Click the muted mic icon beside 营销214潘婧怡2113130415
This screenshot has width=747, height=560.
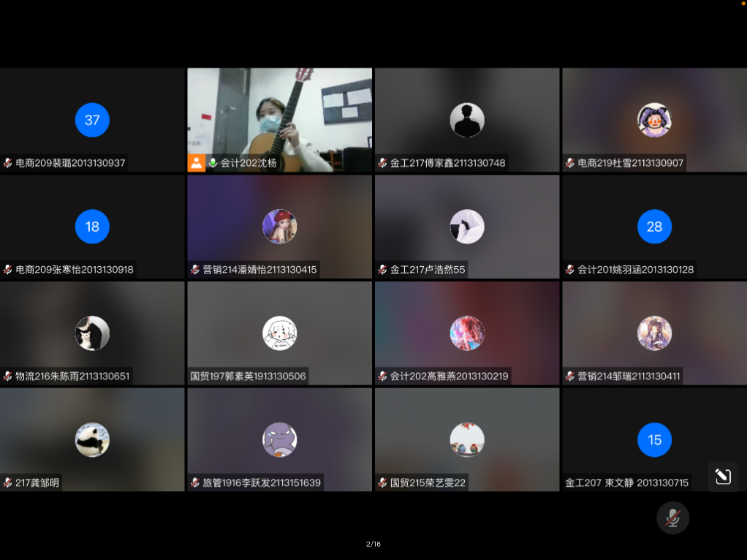pyautogui.click(x=195, y=270)
